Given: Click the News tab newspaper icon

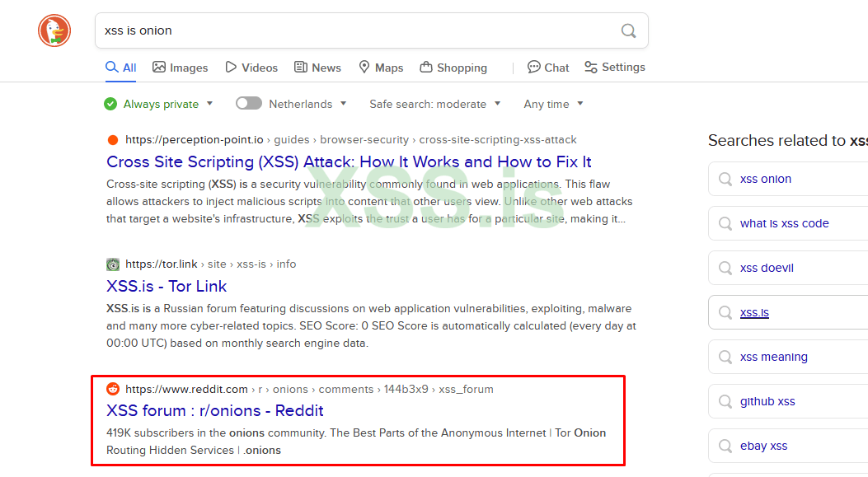Looking at the screenshot, I should 301,67.
